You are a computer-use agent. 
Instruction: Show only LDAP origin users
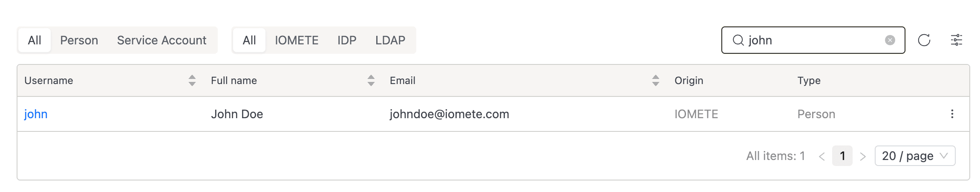coord(390,40)
